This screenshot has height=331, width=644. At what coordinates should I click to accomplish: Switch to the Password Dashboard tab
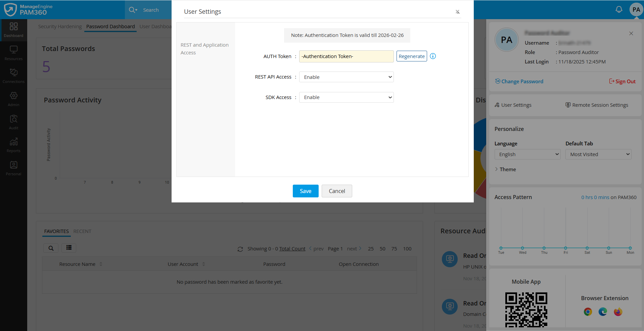click(110, 27)
